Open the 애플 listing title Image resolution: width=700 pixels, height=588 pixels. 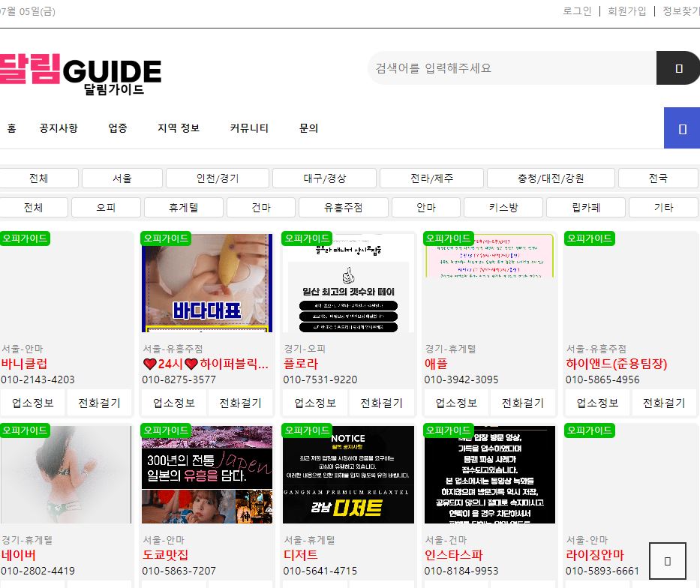click(436, 364)
